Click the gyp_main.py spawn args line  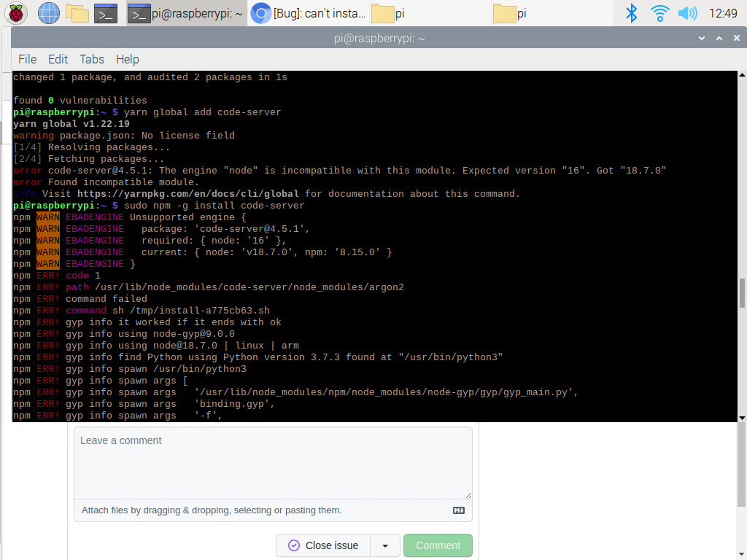pyautogui.click(x=295, y=392)
